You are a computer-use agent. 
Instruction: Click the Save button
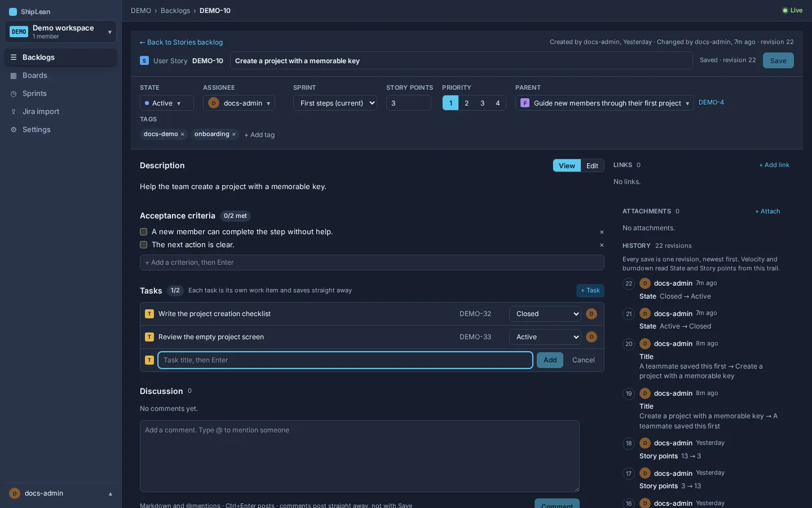tap(778, 60)
